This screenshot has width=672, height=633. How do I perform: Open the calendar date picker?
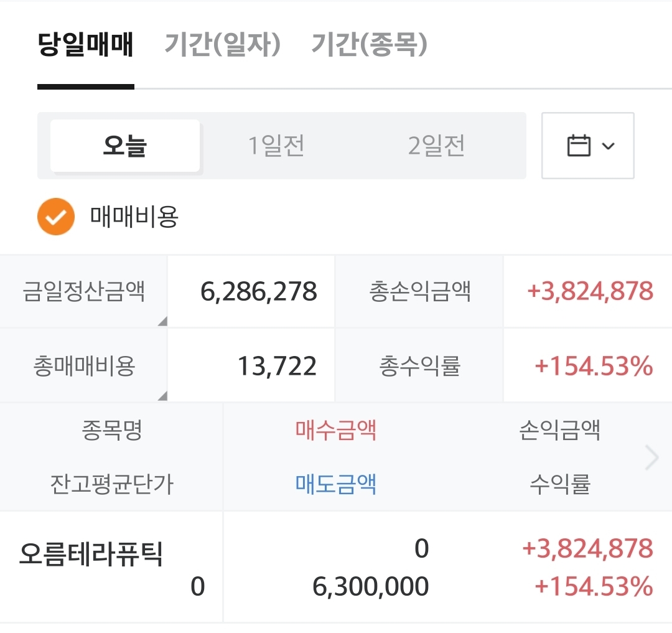(x=587, y=146)
